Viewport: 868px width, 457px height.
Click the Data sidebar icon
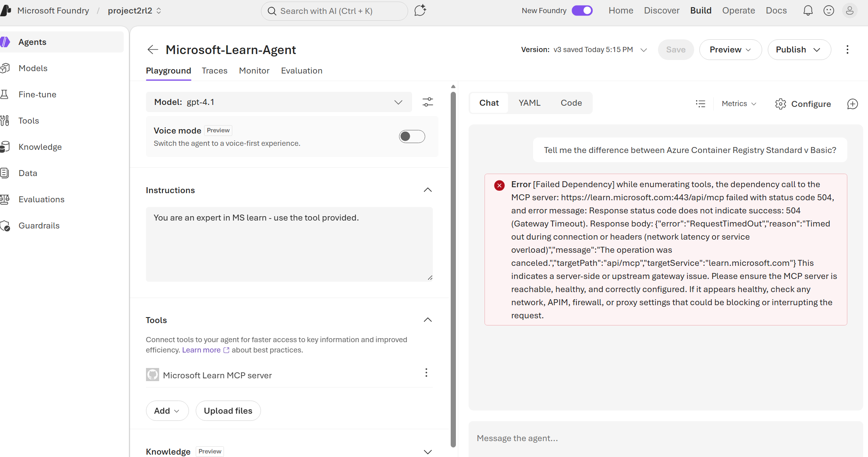pyautogui.click(x=5, y=173)
